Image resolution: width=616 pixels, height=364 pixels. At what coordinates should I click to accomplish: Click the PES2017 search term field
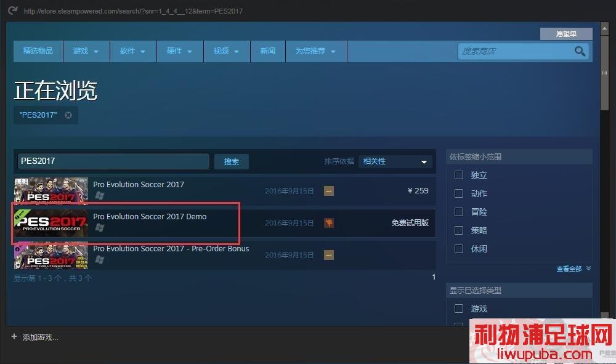coord(113,161)
